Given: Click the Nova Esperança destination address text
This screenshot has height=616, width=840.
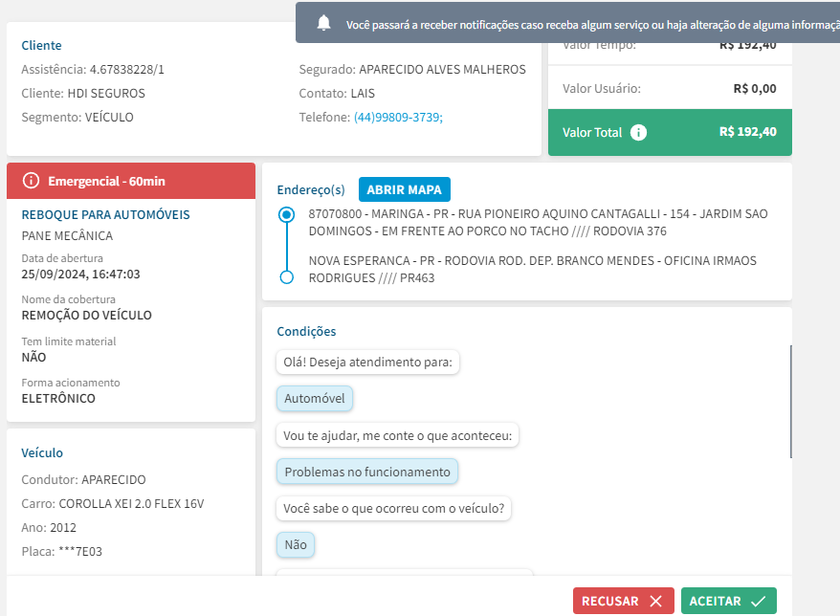Looking at the screenshot, I should point(533,269).
